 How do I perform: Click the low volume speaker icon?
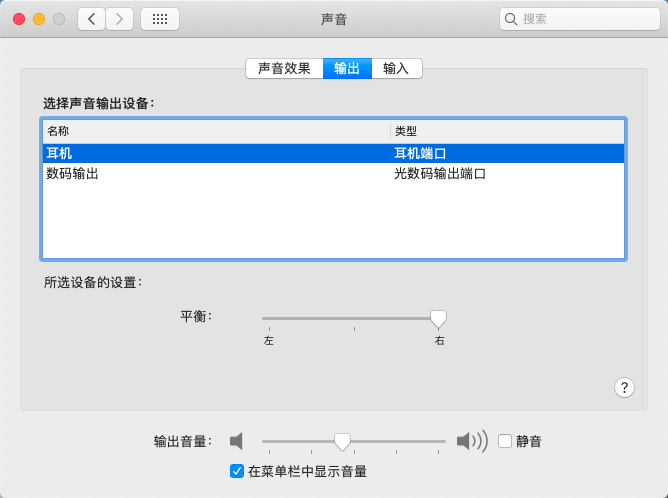pos(236,441)
